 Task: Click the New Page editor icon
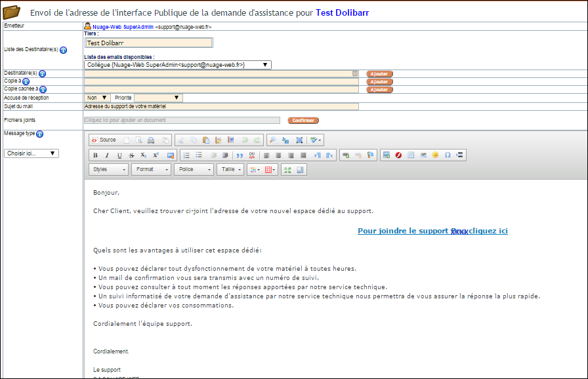click(127, 140)
